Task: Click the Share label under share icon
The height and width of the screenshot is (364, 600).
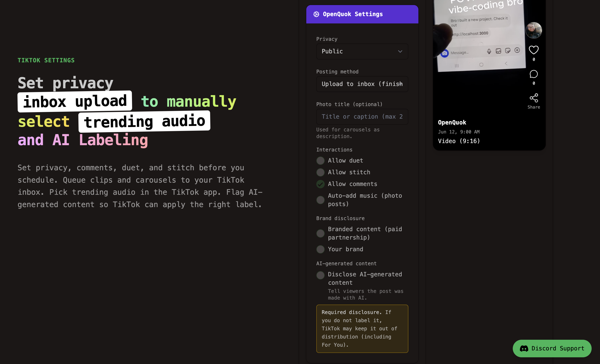Action: 533,107
